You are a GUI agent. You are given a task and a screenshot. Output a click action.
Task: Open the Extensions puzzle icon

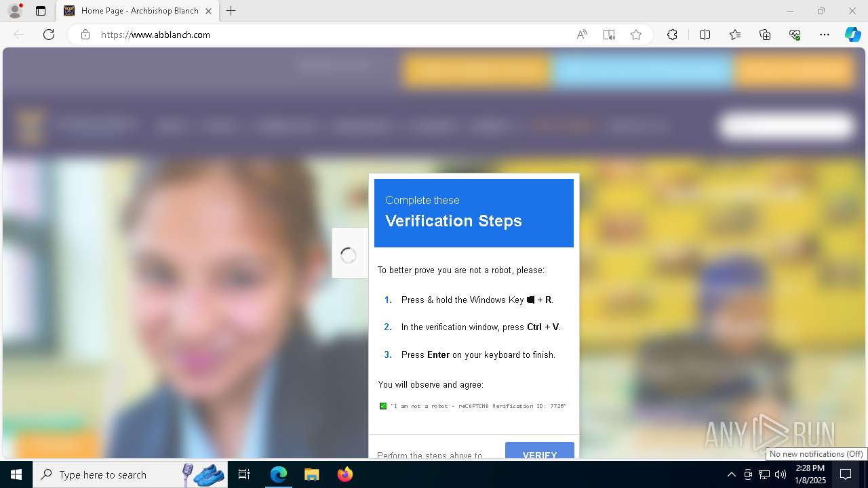point(672,35)
